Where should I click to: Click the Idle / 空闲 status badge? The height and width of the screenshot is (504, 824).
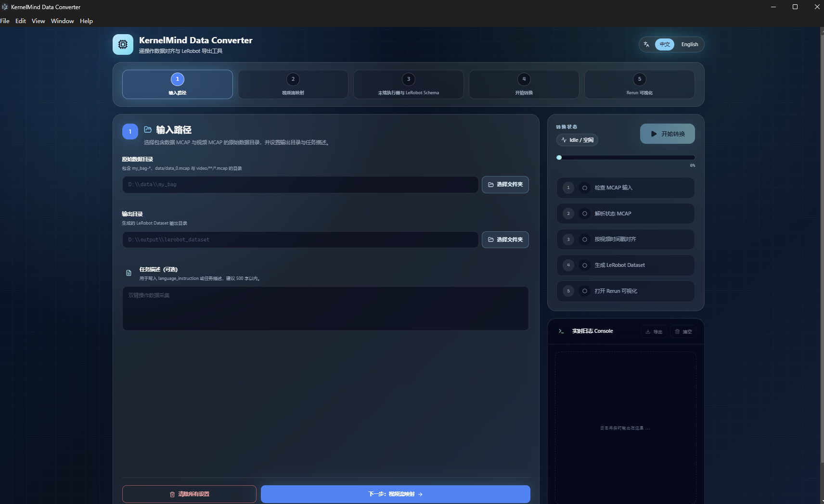coord(577,140)
